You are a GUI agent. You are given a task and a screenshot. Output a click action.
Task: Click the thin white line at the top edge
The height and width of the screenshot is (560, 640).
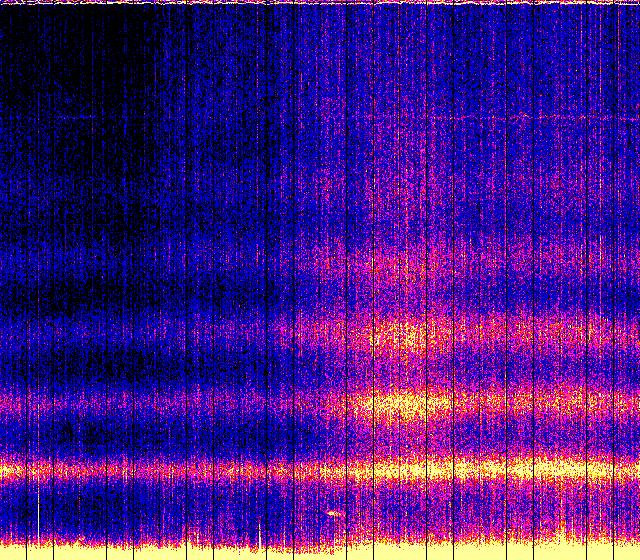pos(320,3)
